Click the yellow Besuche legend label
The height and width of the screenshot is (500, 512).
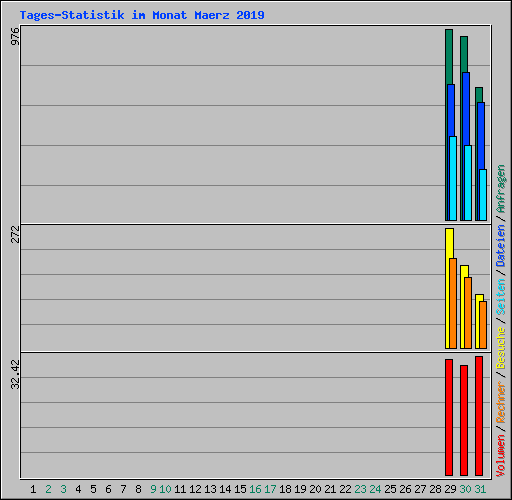pyautogui.click(x=501, y=347)
